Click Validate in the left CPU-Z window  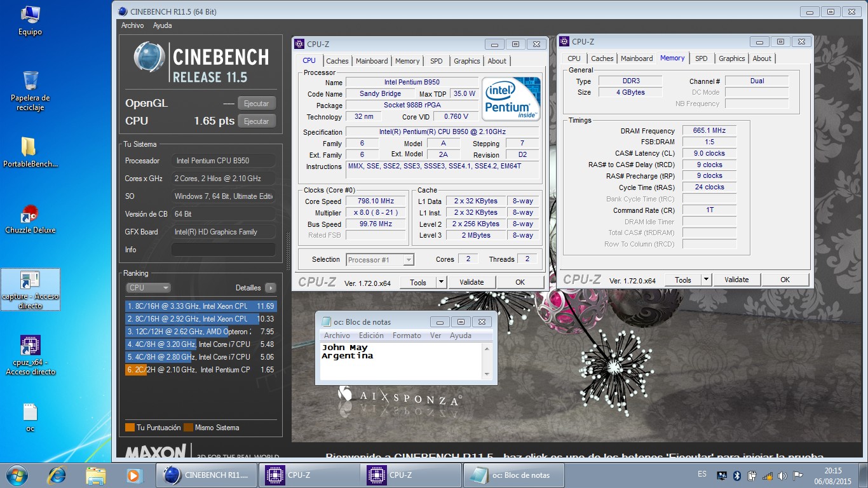[x=471, y=282]
